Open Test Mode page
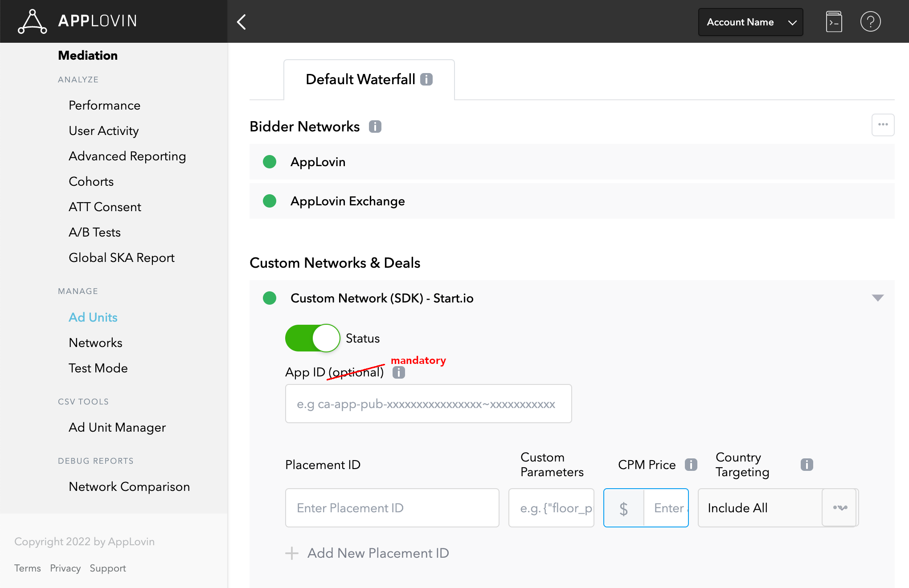The image size is (909, 588). (98, 368)
